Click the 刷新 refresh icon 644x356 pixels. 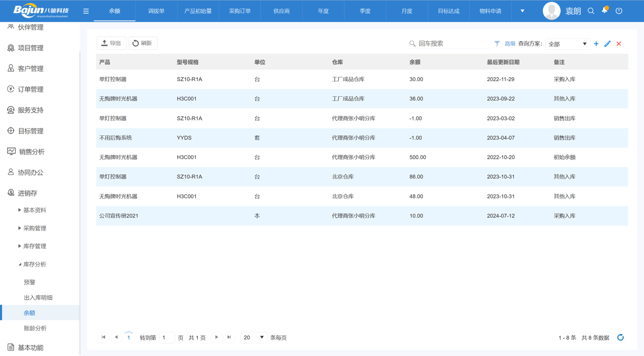coord(142,43)
